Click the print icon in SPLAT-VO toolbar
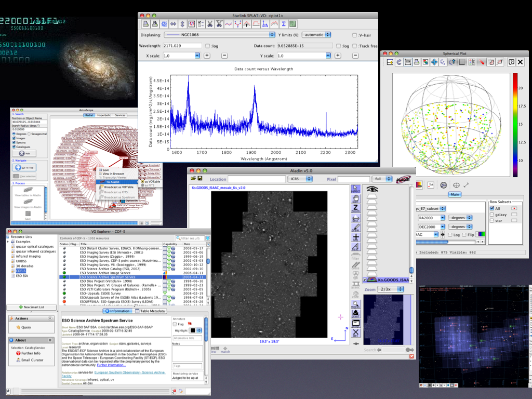 pos(147,24)
